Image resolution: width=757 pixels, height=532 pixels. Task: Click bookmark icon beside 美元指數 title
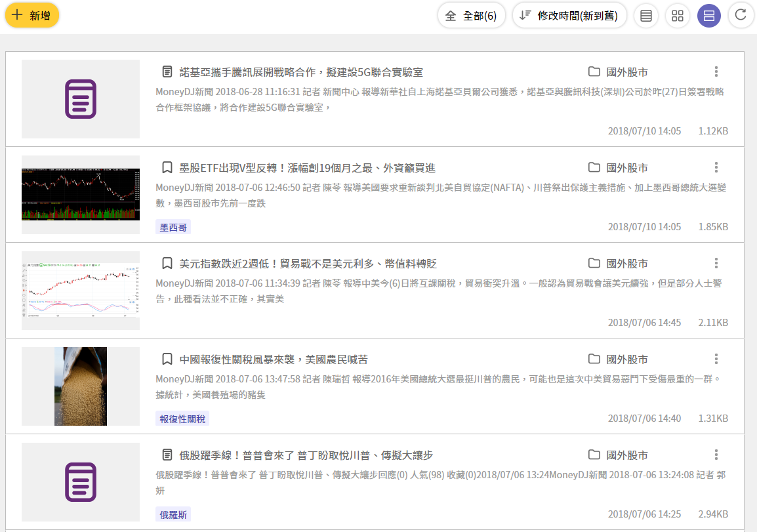pyautogui.click(x=167, y=263)
